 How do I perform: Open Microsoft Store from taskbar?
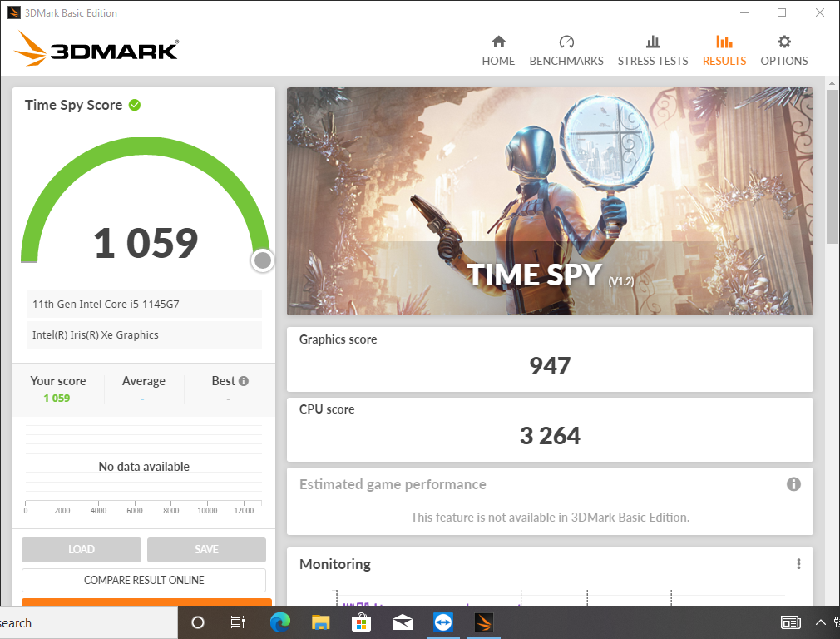point(361,622)
